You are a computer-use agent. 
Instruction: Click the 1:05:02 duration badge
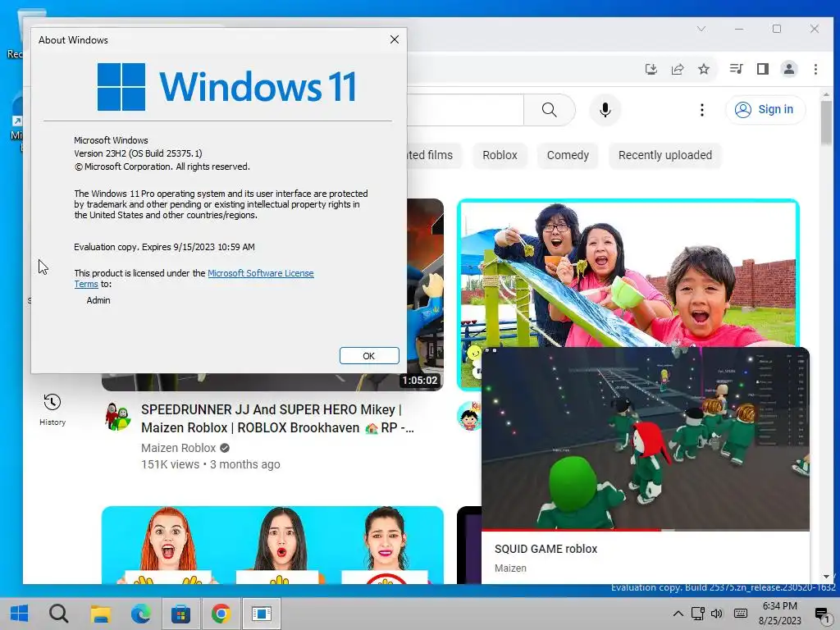coord(420,381)
